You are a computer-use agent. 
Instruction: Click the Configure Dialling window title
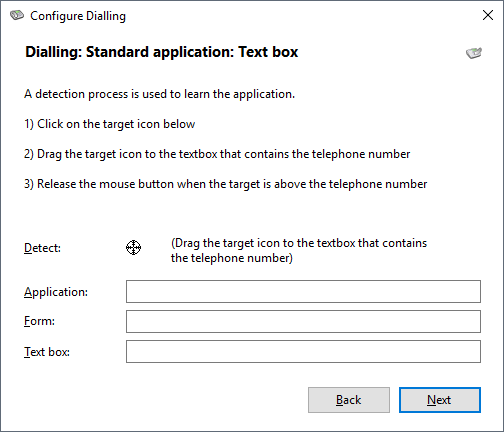click(x=78, y=16)
